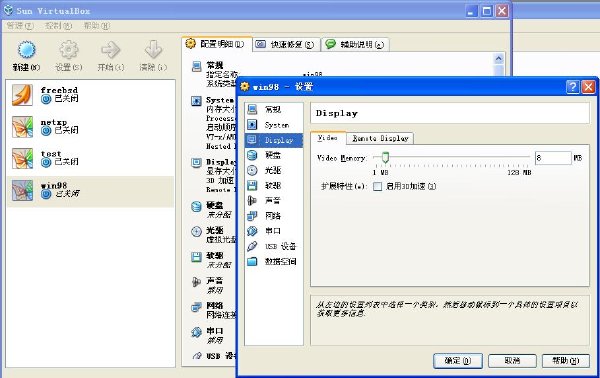
Task: Switch to the 辅助说明 description tab
Action: (355, 45)
